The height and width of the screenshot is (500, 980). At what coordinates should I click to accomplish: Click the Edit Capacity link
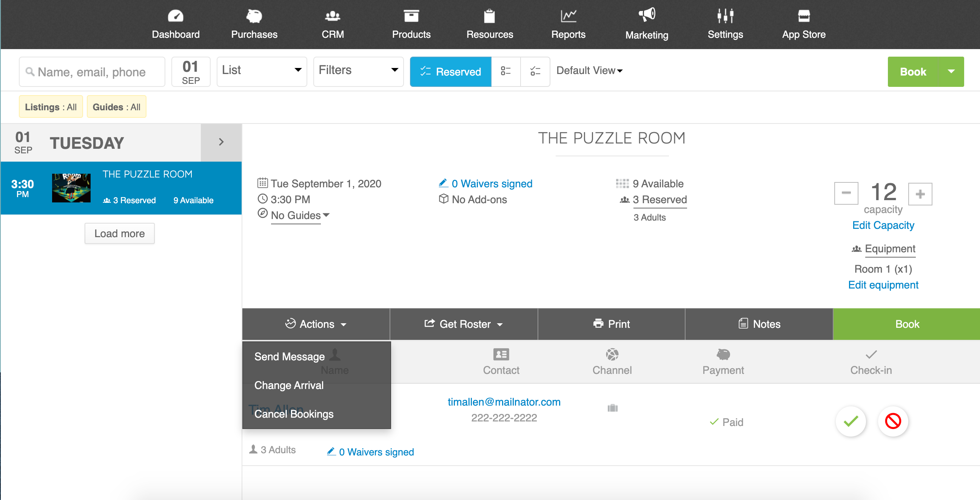[x=883, y=225]
